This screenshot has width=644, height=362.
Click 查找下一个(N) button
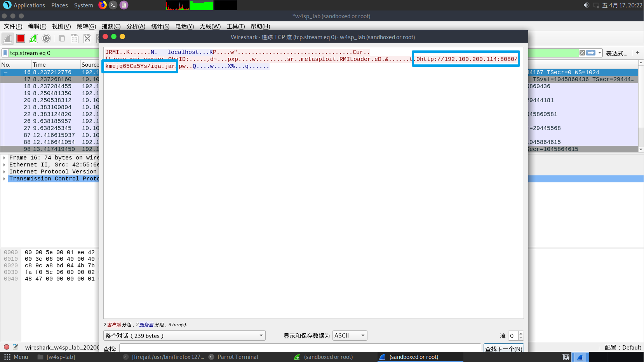(503, 348)
